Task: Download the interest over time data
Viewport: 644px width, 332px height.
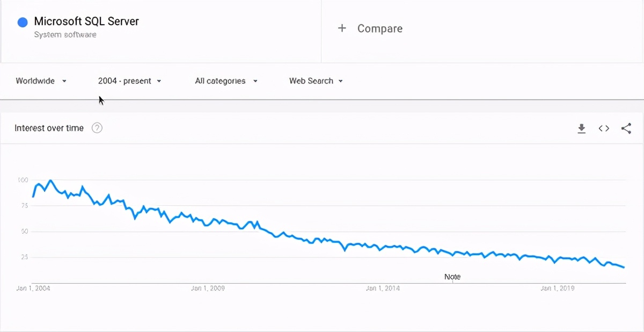Action: (x=581, y=128)
